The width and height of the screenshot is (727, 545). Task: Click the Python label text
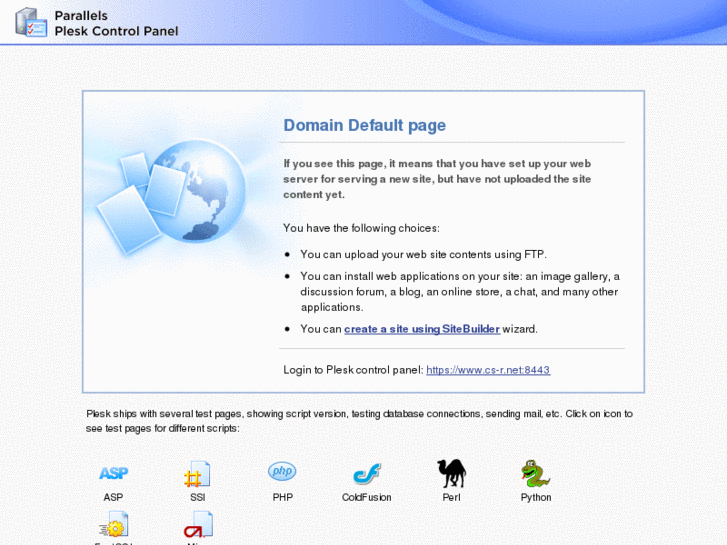point(536,498)
